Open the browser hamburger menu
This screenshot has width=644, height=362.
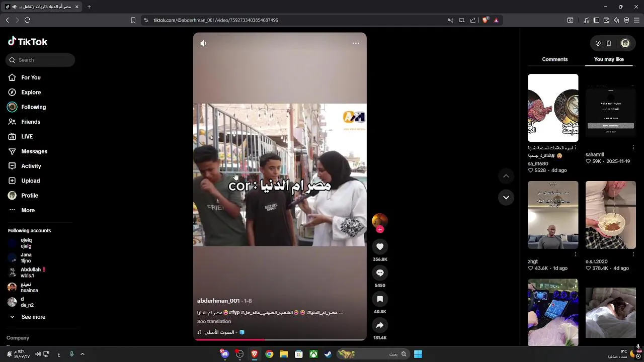tap(636, 20)
